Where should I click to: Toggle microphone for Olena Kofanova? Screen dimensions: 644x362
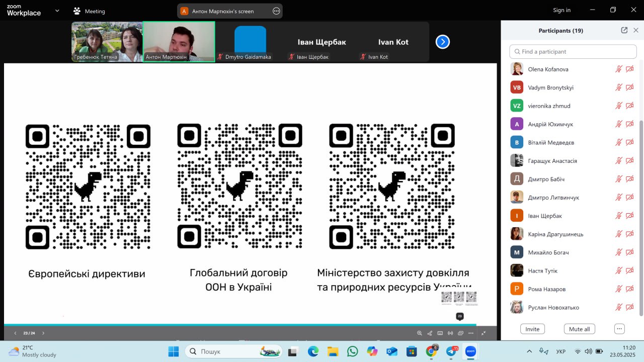pyautogui.click(x=619, y=69)
